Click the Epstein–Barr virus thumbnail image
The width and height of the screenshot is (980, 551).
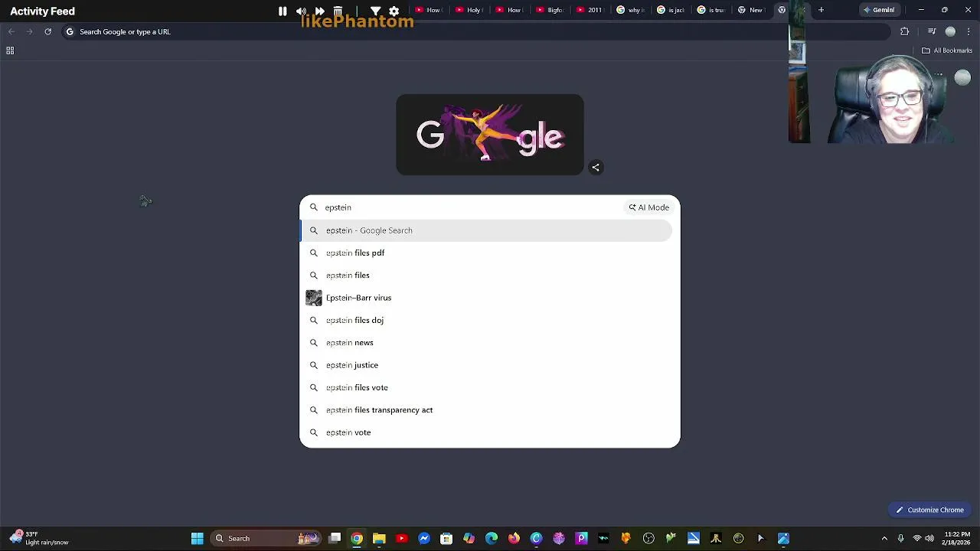pos(314,298)
